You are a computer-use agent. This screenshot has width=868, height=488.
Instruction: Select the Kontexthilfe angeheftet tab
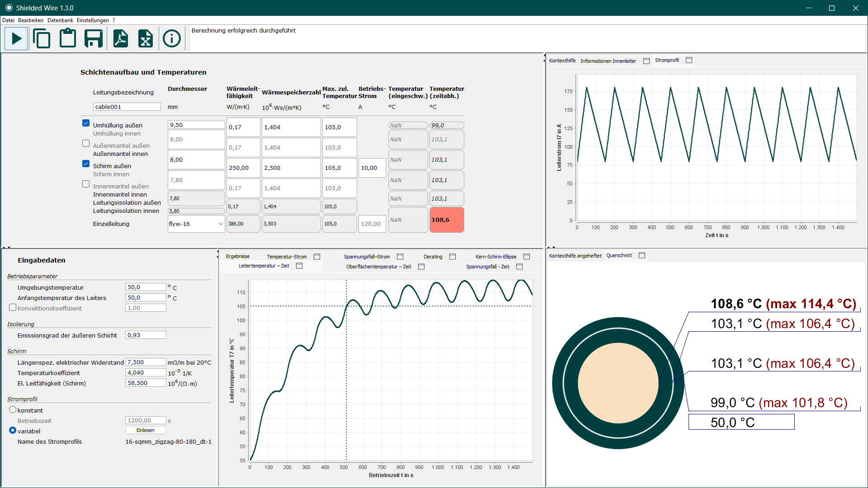[x=575, y=256]
